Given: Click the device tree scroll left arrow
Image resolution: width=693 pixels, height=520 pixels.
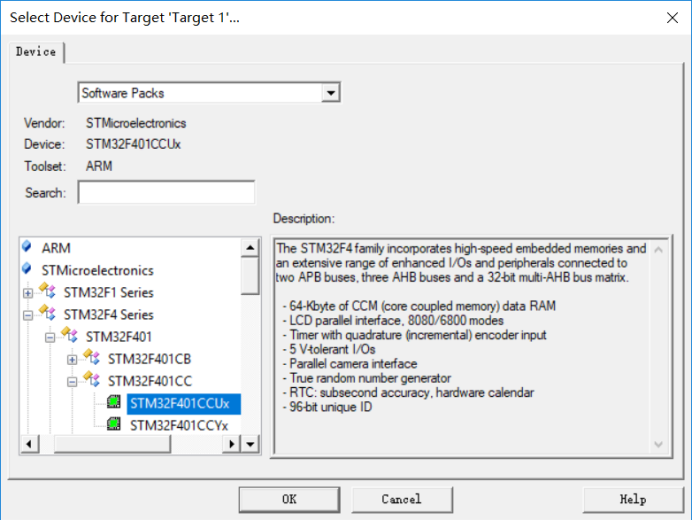Looking at the screenshot, I should 29,444.
